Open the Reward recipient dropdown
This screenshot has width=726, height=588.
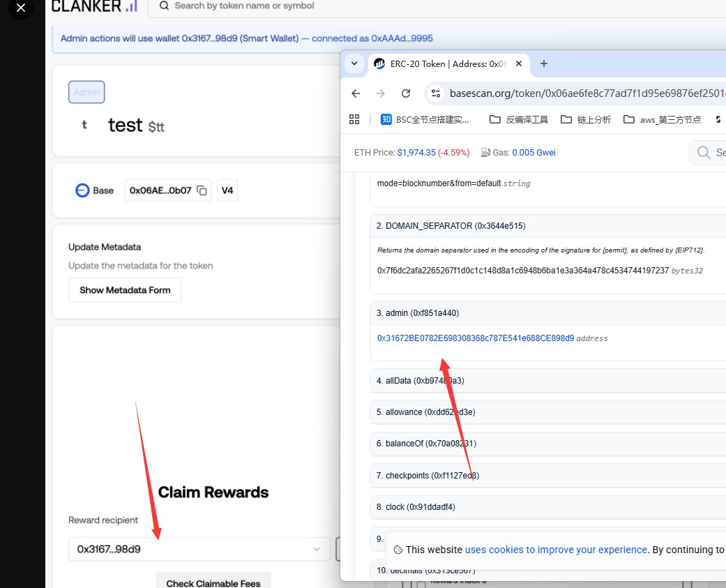click(199, 549)
